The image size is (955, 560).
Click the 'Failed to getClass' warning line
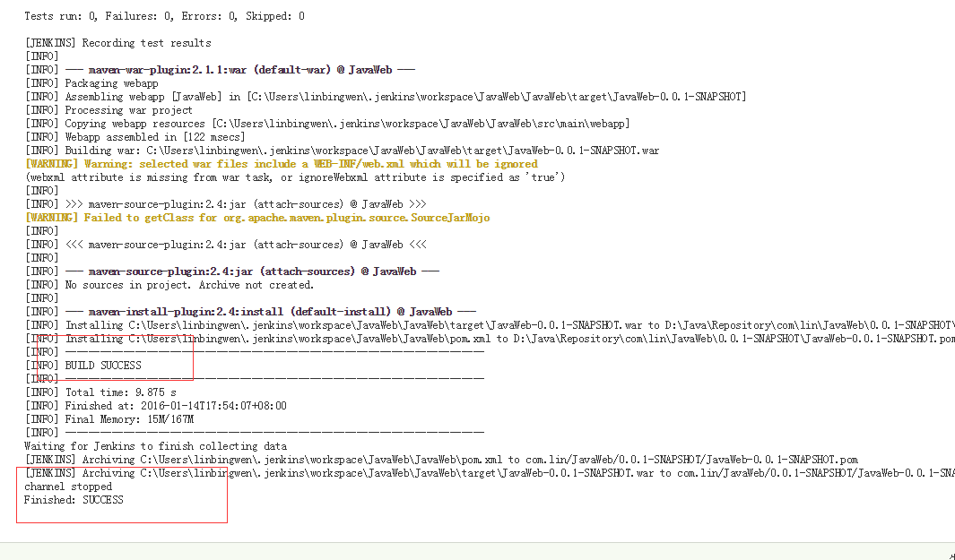click(x=257, y=218)
